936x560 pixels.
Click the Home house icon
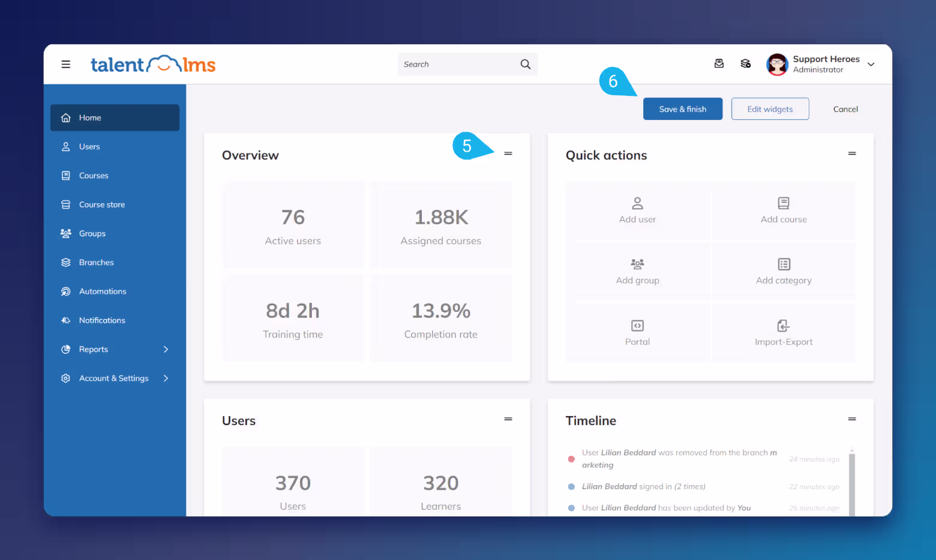(66, 118)
